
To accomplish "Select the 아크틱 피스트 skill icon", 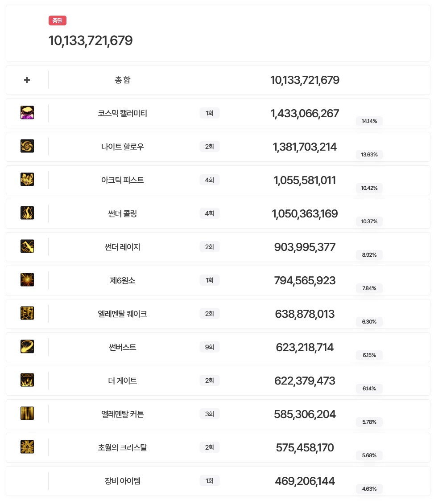I will [27, 180].
